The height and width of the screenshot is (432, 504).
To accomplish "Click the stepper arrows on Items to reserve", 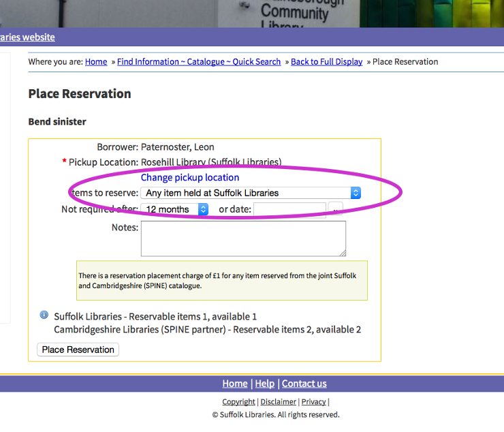I will click(356, 193).
